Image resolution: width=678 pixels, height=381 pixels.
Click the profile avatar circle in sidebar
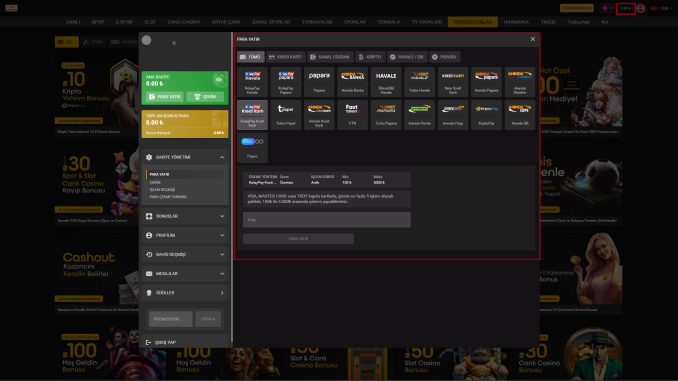147,40
